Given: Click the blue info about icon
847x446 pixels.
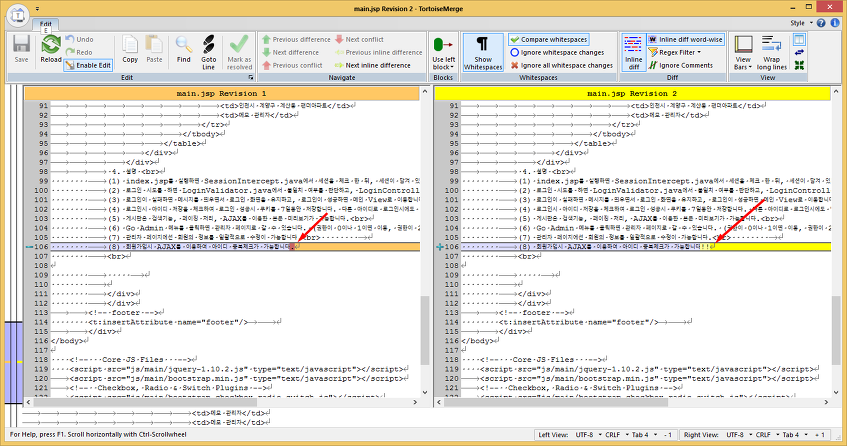Looking at the screenshot, I should pyautogui.click(x=835, y=23).
